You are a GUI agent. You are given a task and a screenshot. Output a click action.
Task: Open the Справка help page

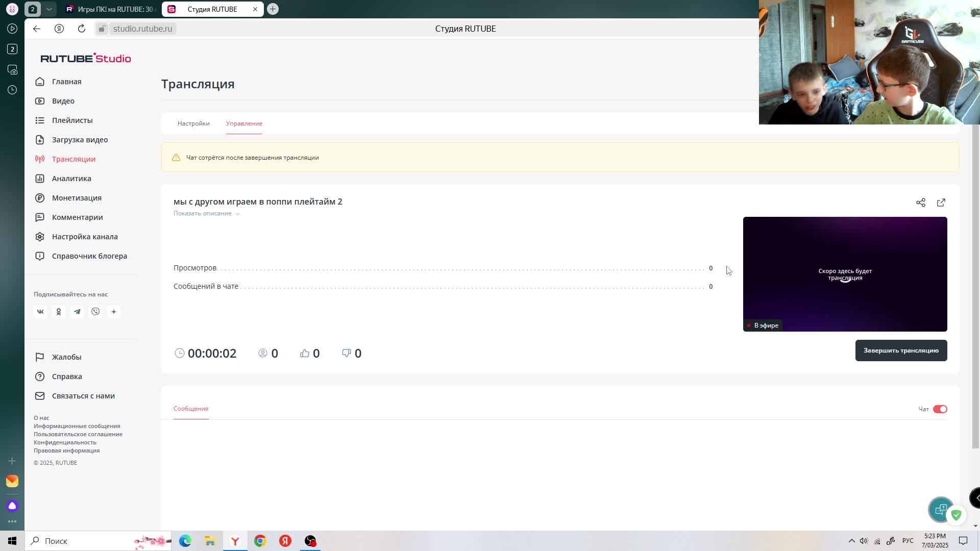[67, 377]
